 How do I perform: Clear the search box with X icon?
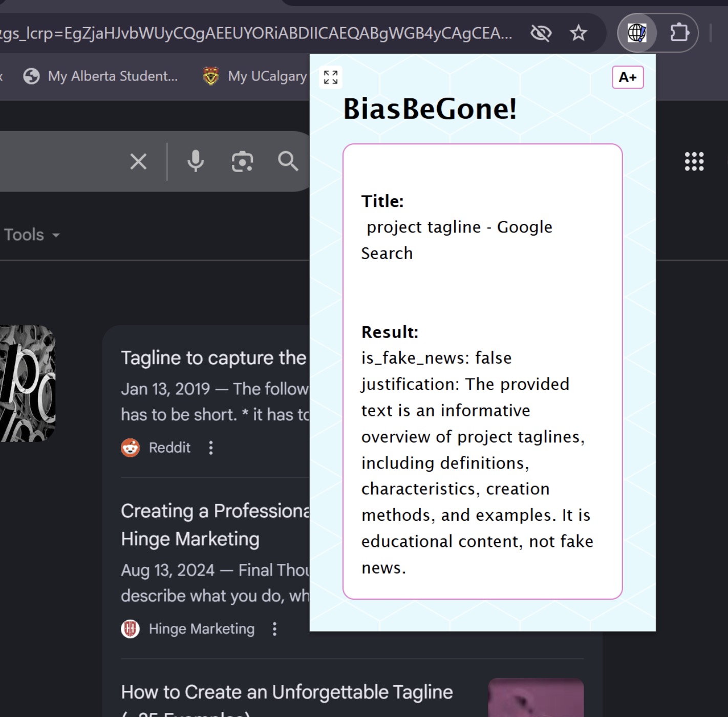pyautogui.click(x=138, y=162)
